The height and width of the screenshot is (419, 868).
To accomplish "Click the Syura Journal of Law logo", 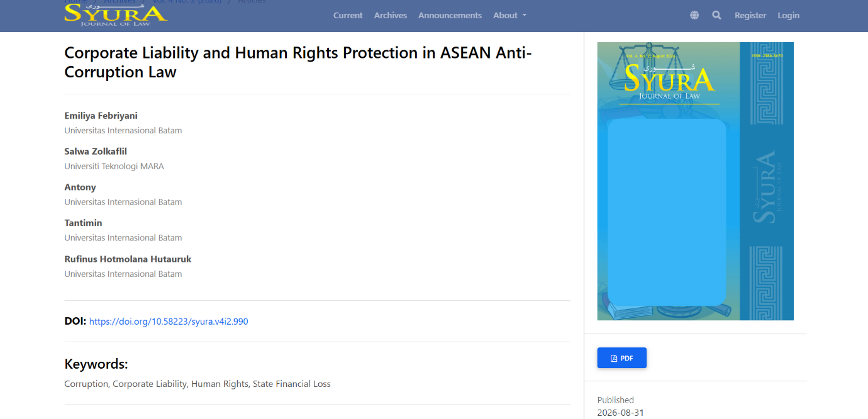I will click(116, 14).
